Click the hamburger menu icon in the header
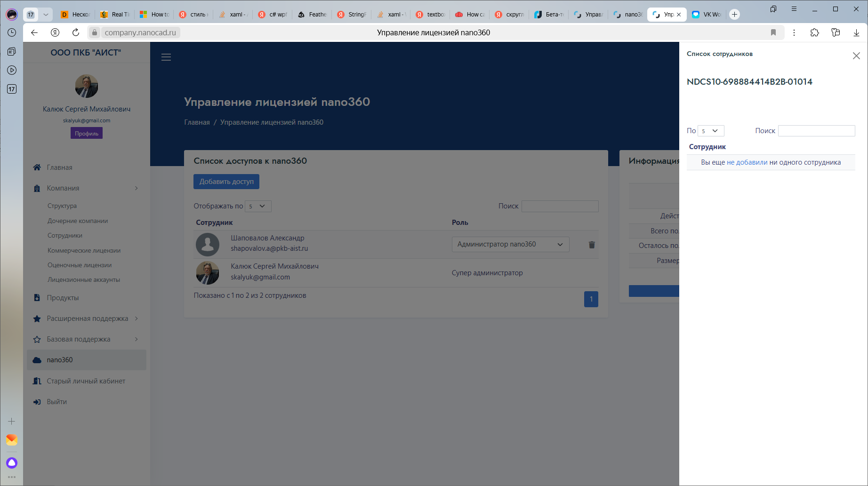 (x=166, y=57)
